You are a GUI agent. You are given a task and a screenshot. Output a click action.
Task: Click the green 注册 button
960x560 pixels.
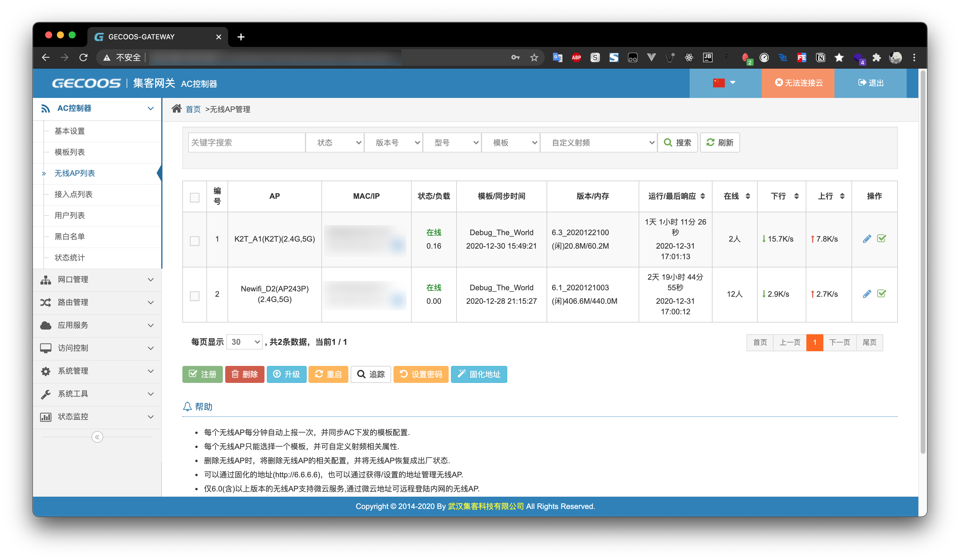tap(202, 374)
